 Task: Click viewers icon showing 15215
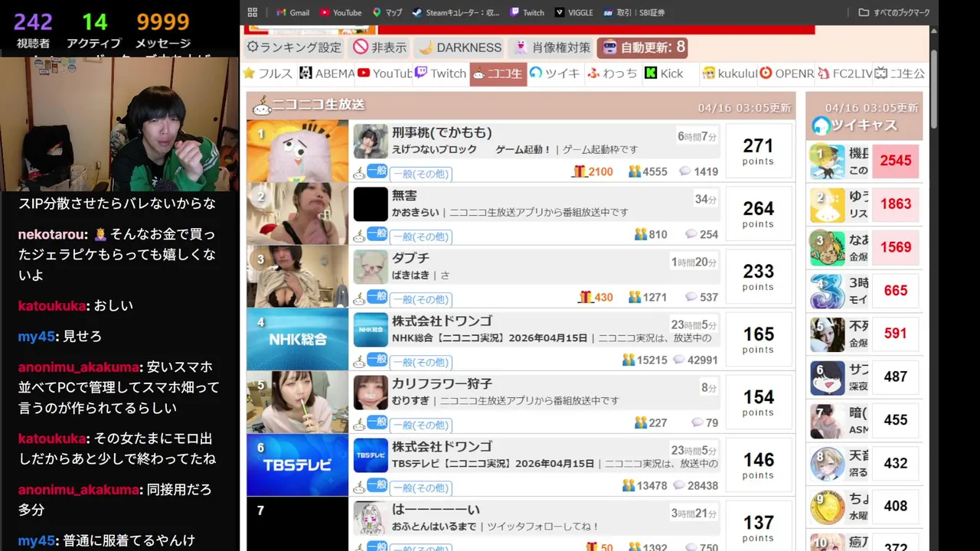[x=629, y=360]
